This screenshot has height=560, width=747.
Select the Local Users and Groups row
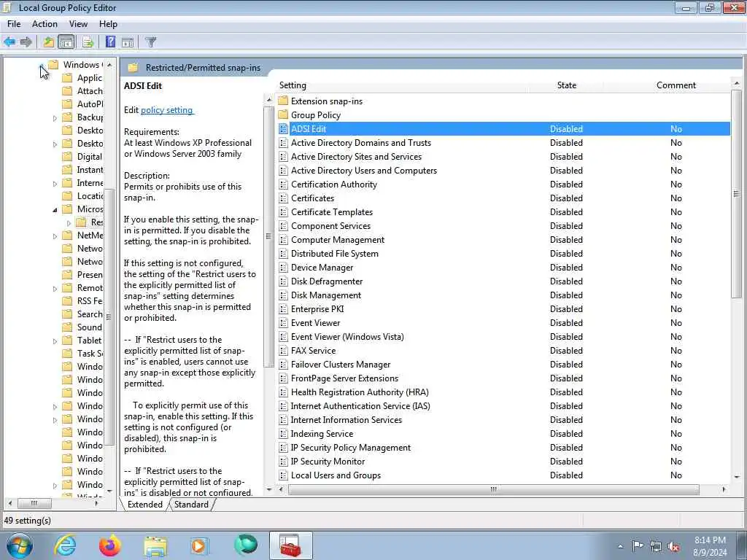tap(503, 475)
